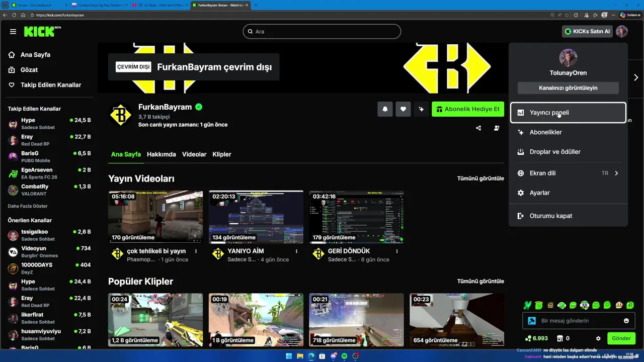The height and width of the screenshot is (362, 644).
Task: Click the shop icon next to 0
Action: (x=559, y=338)
